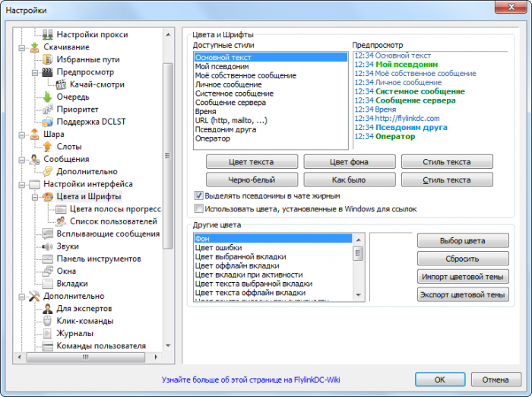The image size is (532, 397).
Task: Click the Шара upload icon
Action: pyautogui.click(x=34, y=135)
